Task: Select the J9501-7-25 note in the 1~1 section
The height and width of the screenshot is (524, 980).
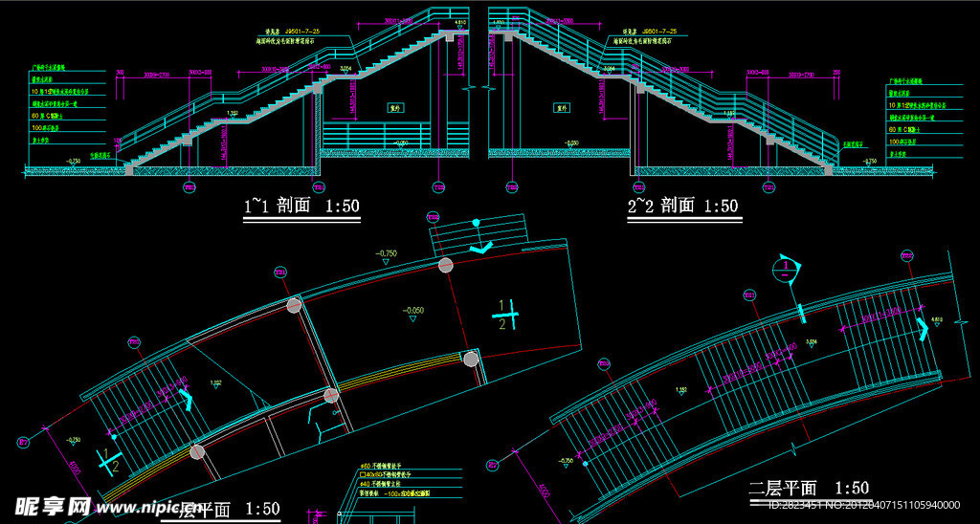Action: tap(303, 30)
